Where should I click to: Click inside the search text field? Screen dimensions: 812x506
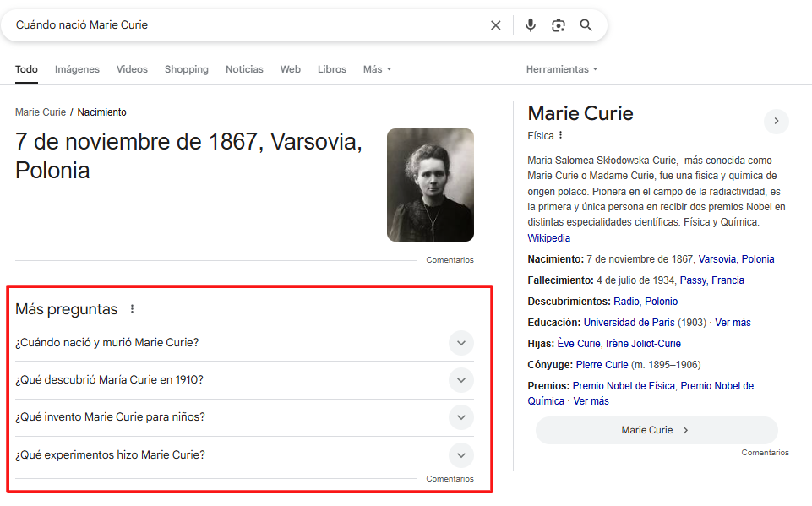[x=245, y=25]
